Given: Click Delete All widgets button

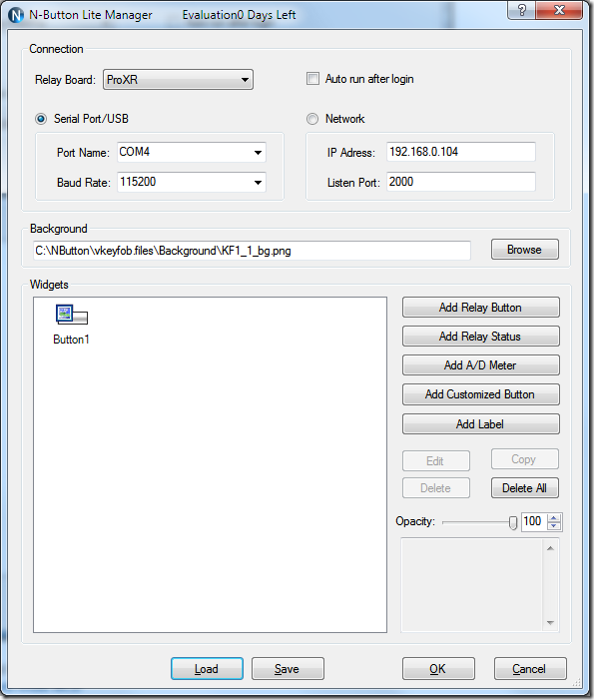Looking at the screenshot, I should (525, 488).
